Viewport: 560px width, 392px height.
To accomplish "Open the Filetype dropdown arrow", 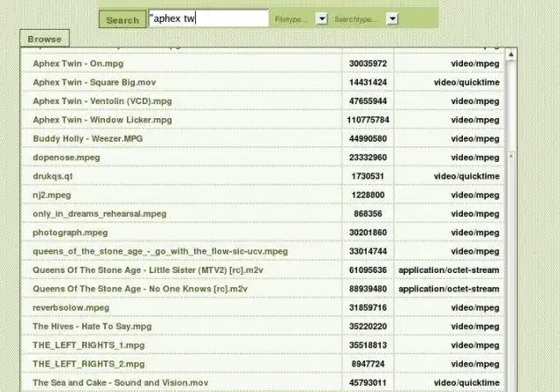I will [322, 18].
